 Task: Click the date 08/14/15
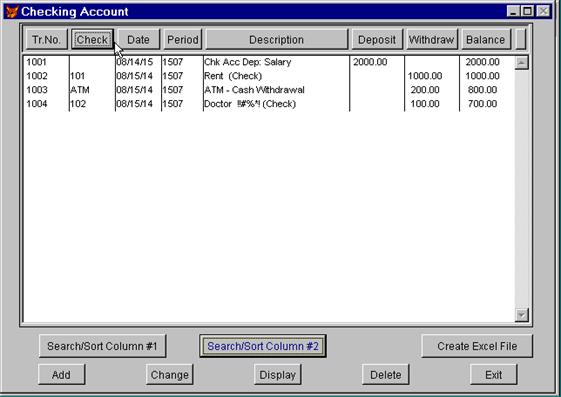pyautogui.click(x=135, y=62)
